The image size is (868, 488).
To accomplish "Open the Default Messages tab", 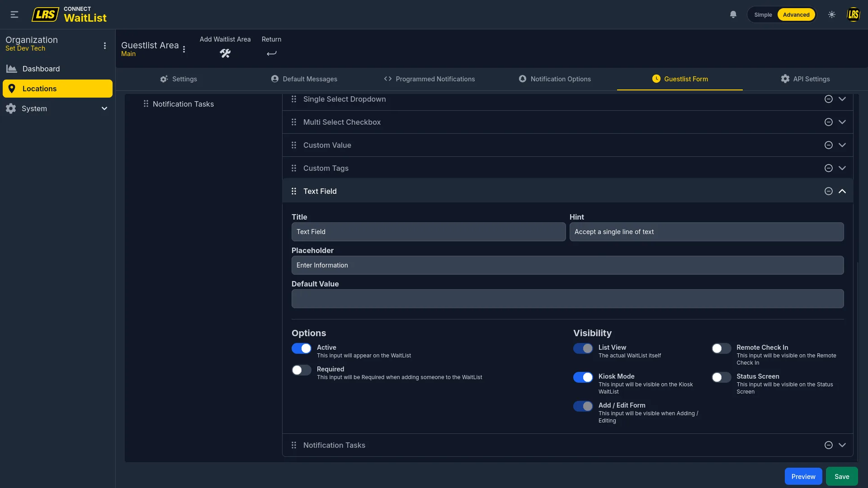I will [x=304, y=79].
